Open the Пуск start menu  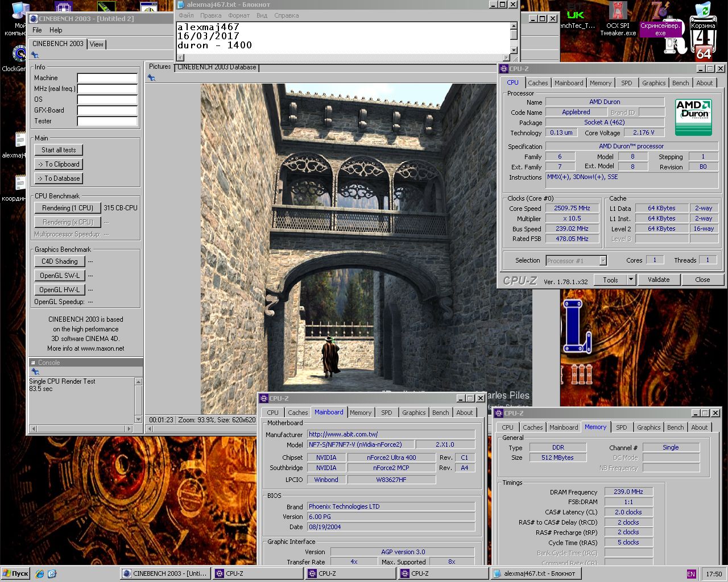pos(15,573)
